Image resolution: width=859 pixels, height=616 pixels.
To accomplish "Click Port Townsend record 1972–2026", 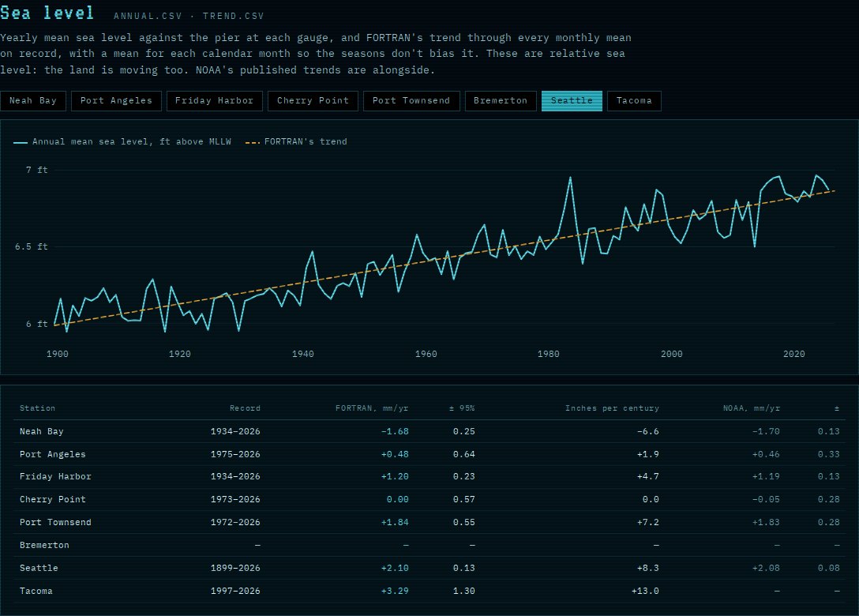I will 235,523.
